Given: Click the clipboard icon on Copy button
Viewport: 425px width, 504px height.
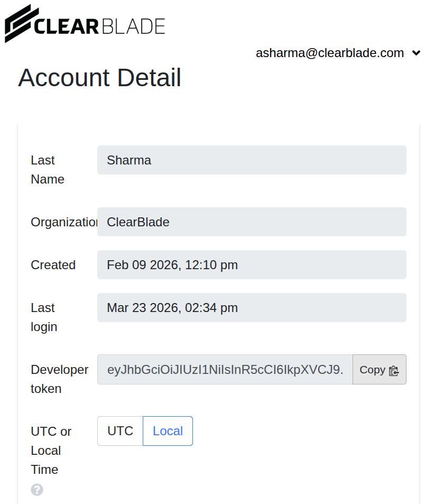Looking at the screenshot, I should (393, 370).
